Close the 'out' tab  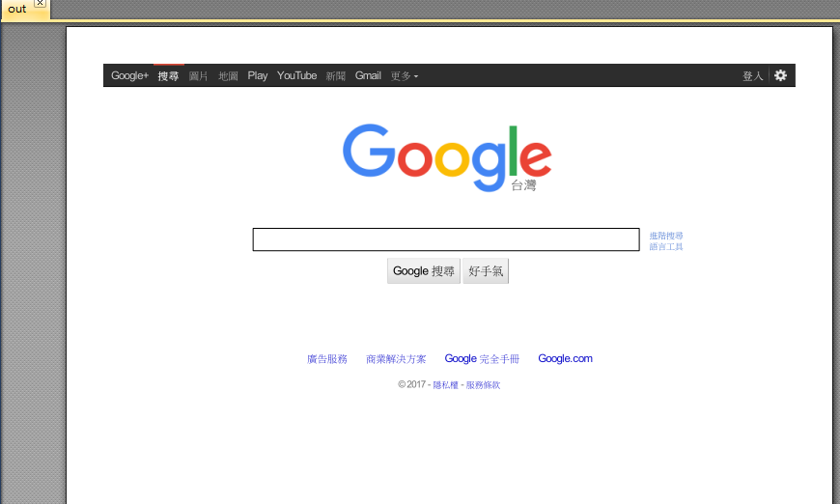point(41,3)
